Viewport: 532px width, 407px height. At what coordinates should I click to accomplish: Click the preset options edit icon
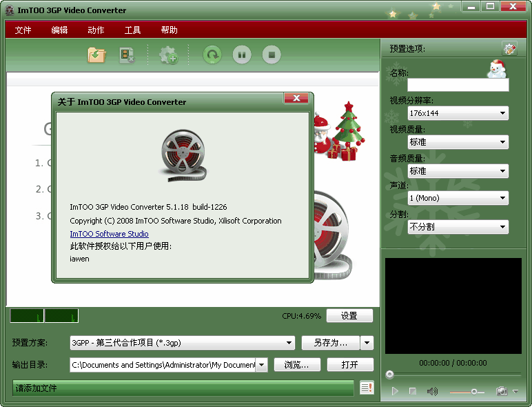509,49
